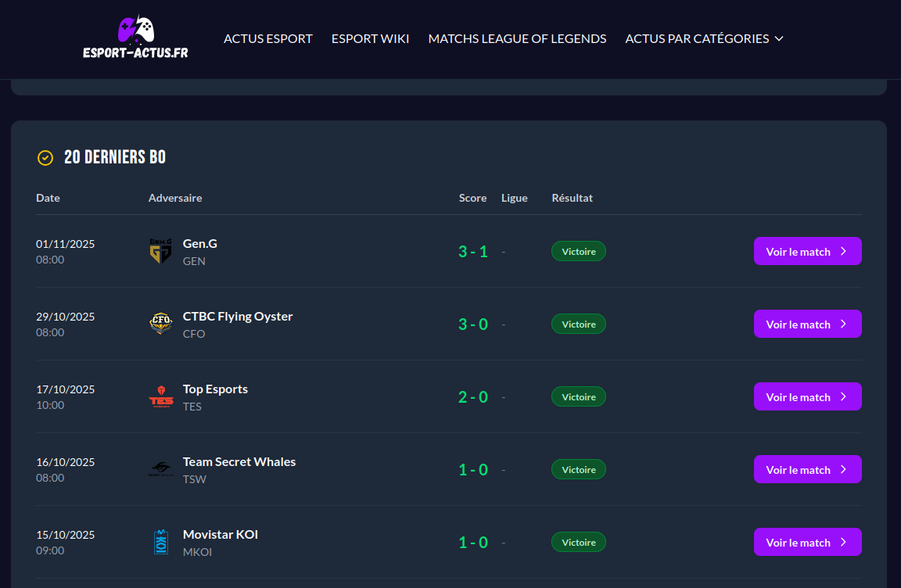This screenshot has height=588, width=901.
Task: Click the 09:00 time for Movistar KOI
Action: click(50, 550)
